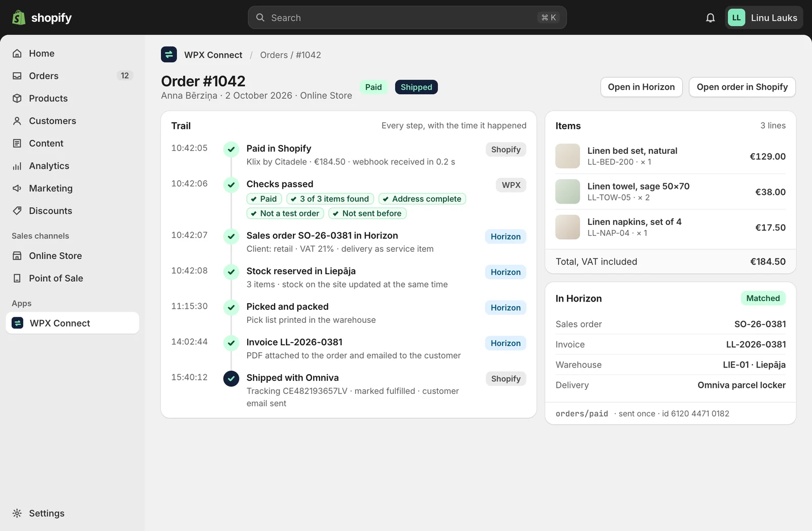
Task: Open the Home menu item
Action: click(73, 53)
